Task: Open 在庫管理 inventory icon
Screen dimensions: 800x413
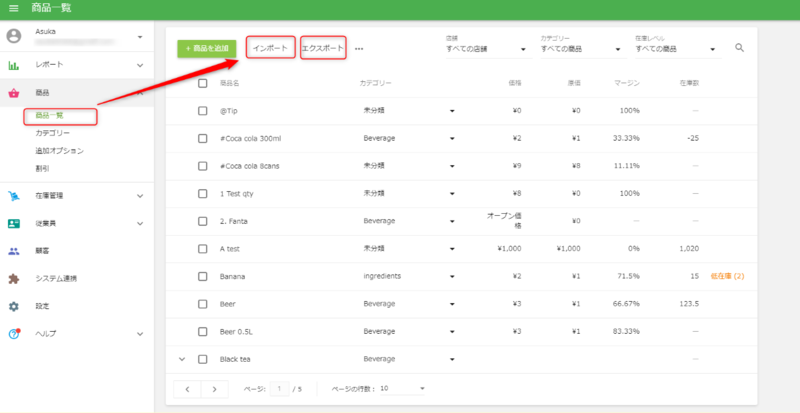Action: coord(14,196)
